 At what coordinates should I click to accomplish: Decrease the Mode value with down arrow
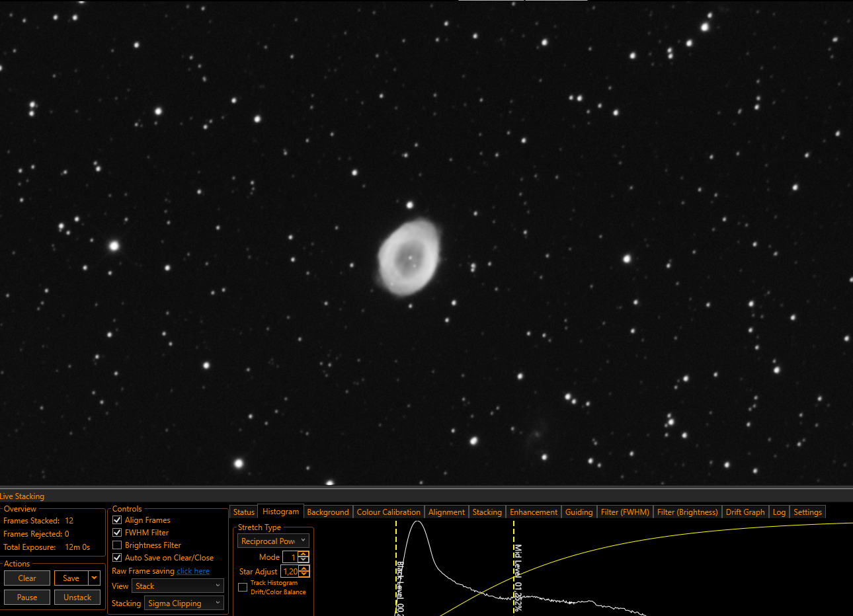(304, 560)
